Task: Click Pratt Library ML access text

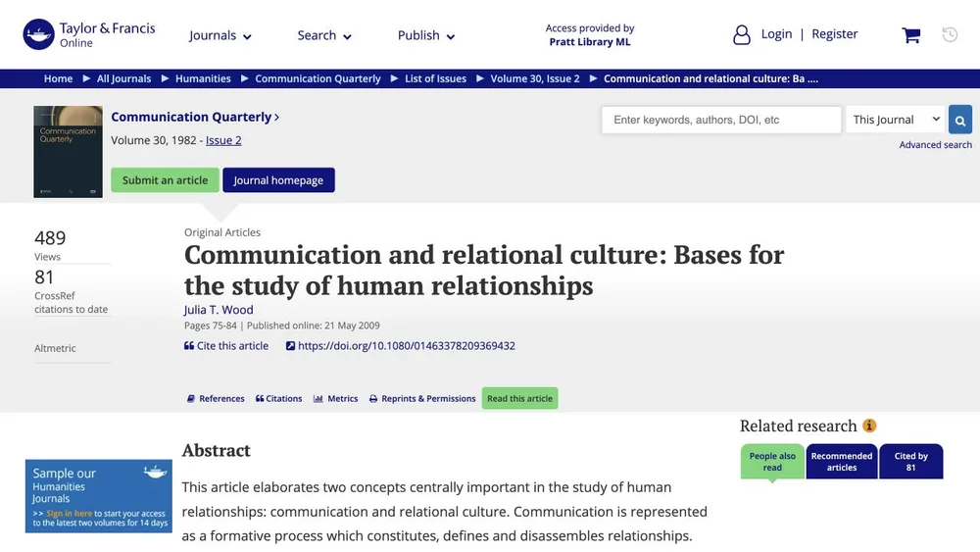Action: [x=590, y=42]
